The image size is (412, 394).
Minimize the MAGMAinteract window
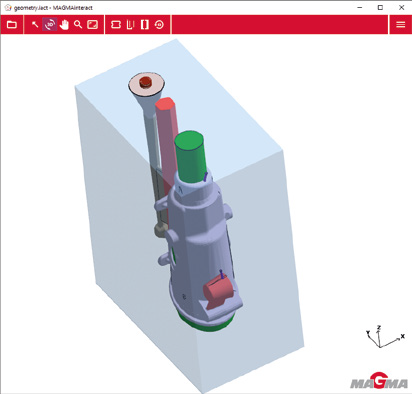pos(360,7)
